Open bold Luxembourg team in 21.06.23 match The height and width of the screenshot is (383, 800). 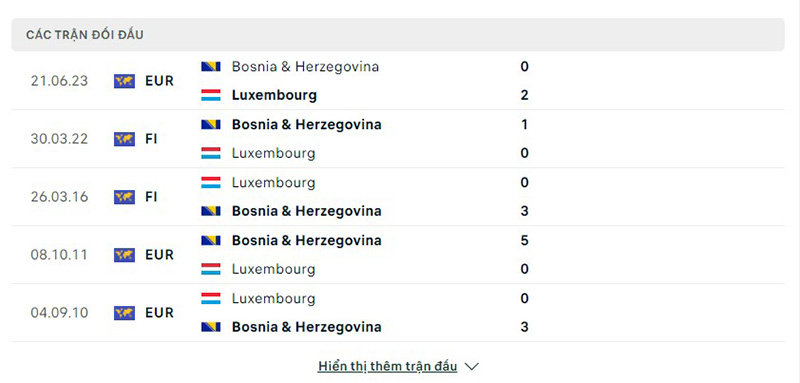pos(274,95)
